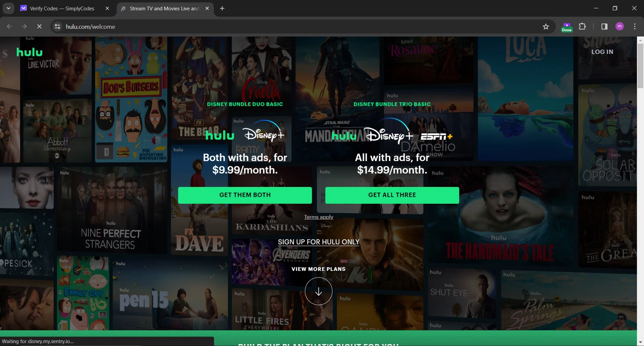Open the tab search dropdown arrow
The image size is (644, 346).
coord(8,9)
